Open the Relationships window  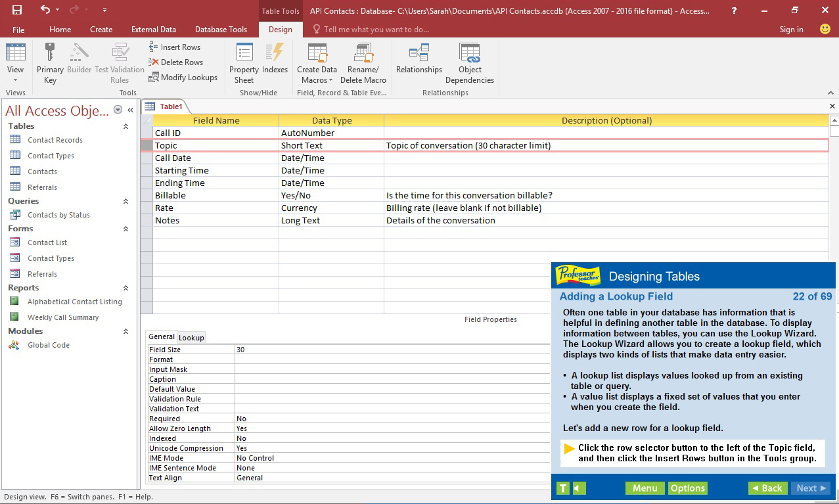419,59
